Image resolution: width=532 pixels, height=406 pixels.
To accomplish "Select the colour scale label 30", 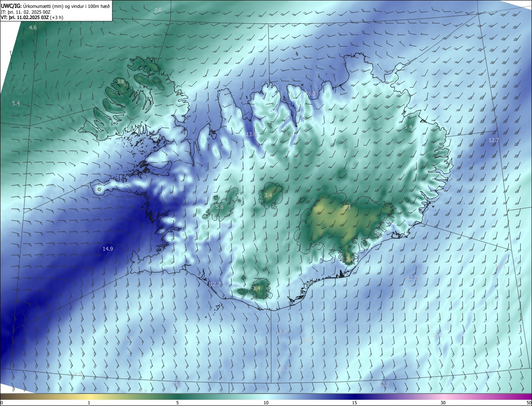I will coord(443,403).
